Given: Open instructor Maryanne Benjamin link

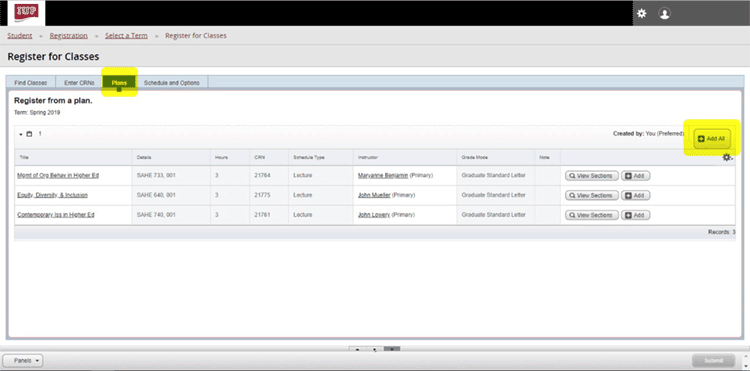Looking at the screenshot, I should (x=383, y=175).
